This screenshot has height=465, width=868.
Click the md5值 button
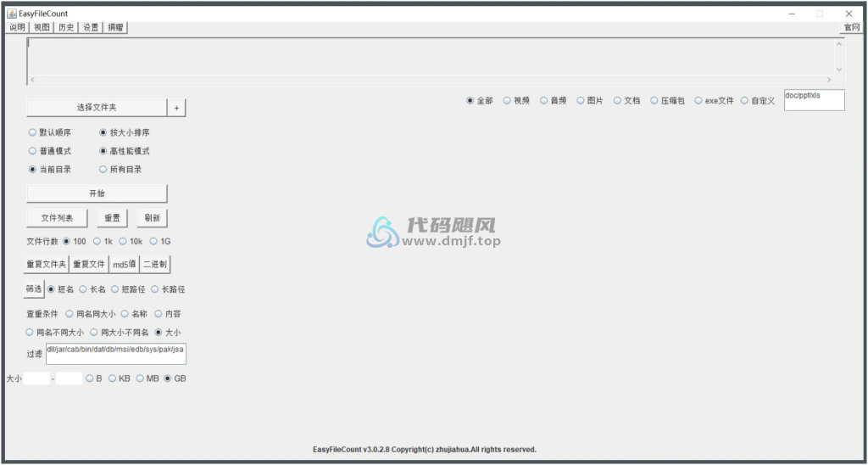[x=125, y=265]
